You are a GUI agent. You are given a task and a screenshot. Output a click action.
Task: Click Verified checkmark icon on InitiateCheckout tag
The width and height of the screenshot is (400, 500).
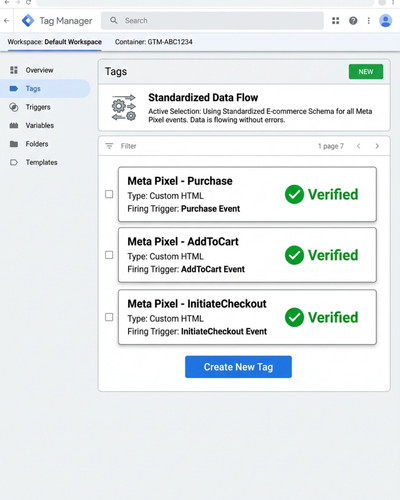pyautogui.click(x=294, y=317)
